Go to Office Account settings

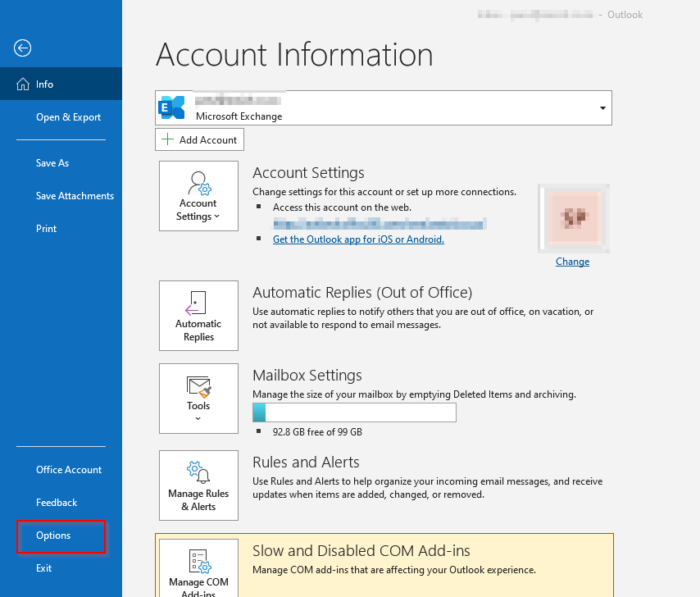(68, 469)
